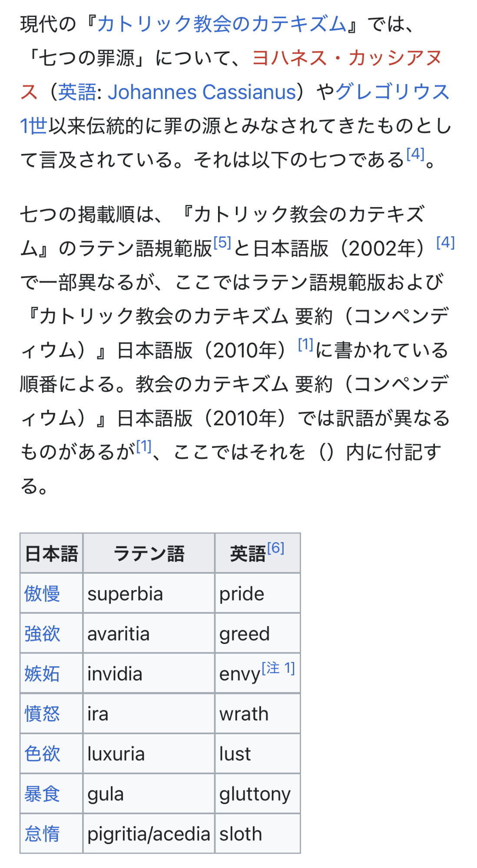Click the red ヨハネス・カッシアヌス link
Image resolution: width=477 pixels, height=868 pixels.
(347, 58)
